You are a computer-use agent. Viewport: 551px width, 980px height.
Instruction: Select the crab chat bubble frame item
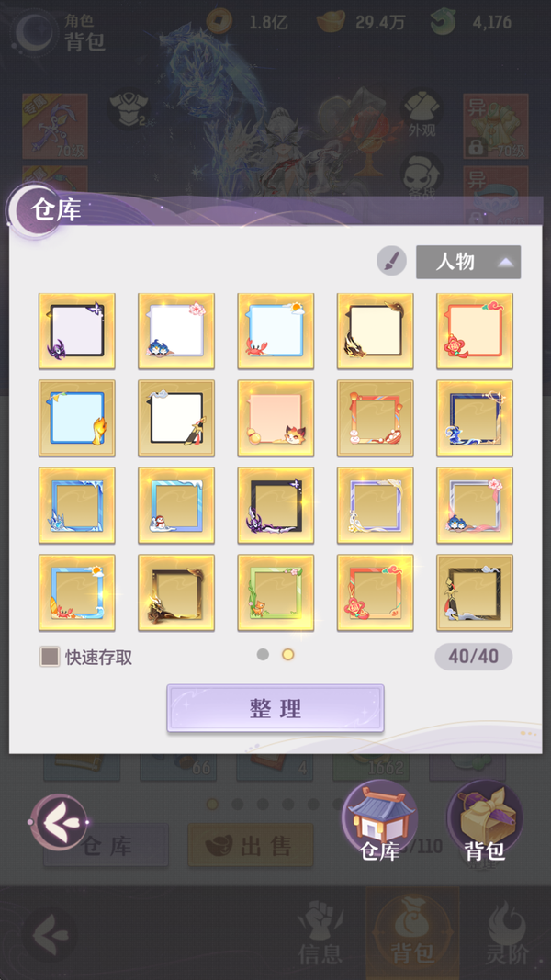coord(275,331)
